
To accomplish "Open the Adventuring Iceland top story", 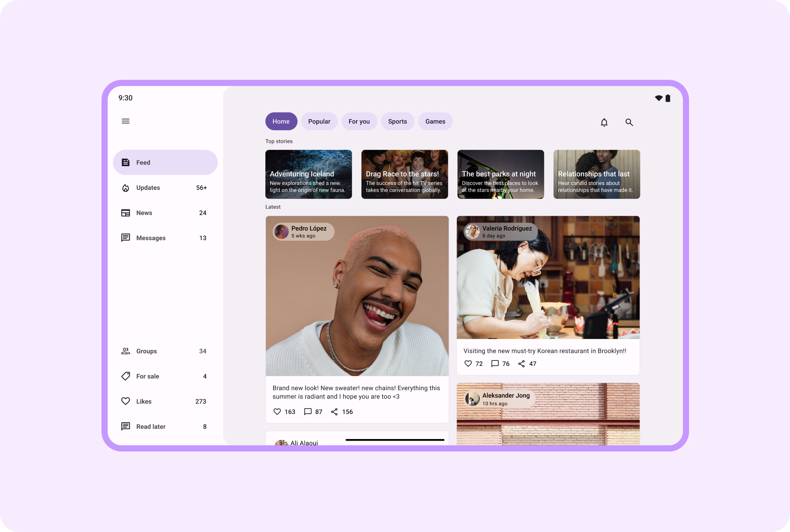I will 309,174.
